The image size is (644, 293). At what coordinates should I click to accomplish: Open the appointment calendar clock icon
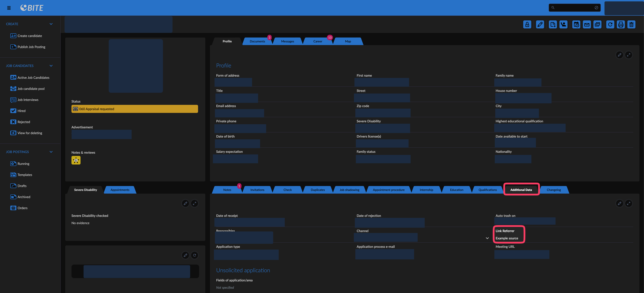[576, 25]
